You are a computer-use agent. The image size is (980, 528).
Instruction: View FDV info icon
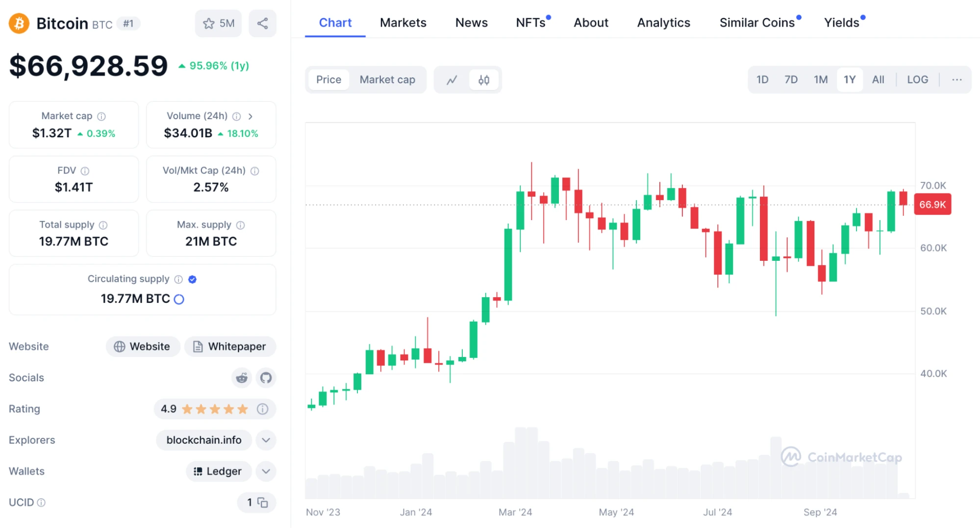pos(85,171)
